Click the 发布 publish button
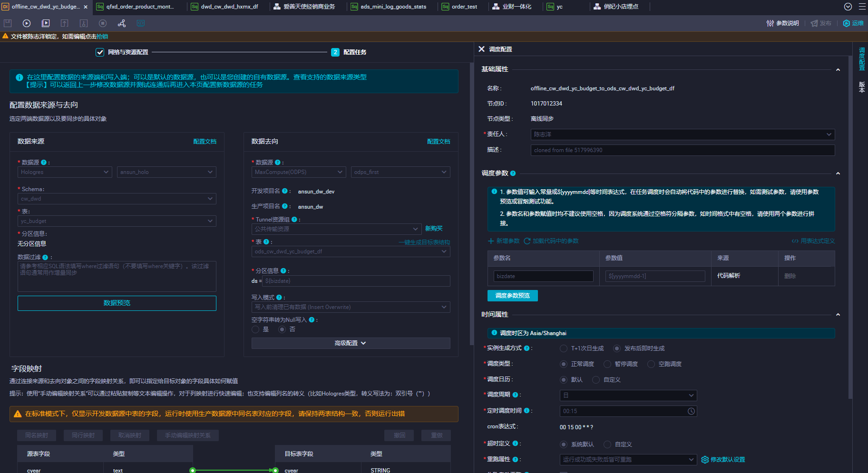This screenshot has width=868, height=473. (x=821, y=23)
